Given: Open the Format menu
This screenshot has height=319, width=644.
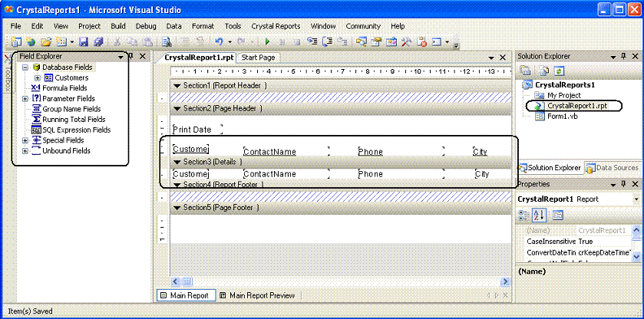Looking at the screenshot, I should (x=203, y=26).
